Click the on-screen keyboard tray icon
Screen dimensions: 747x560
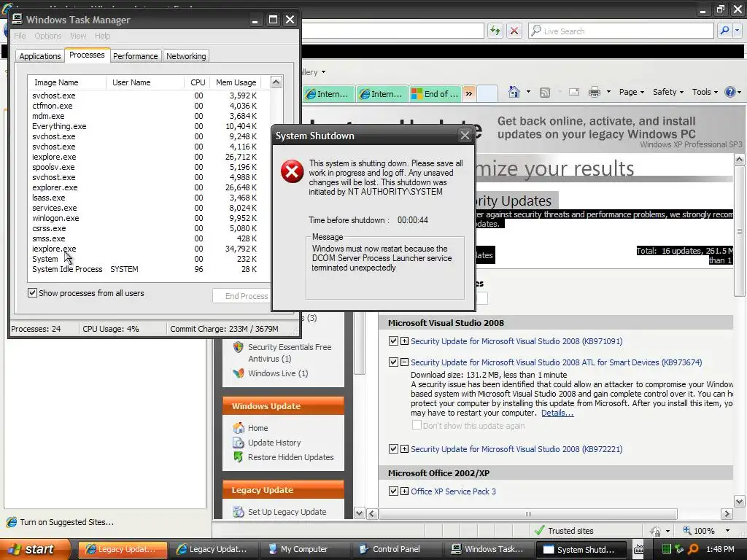(639, 549)
